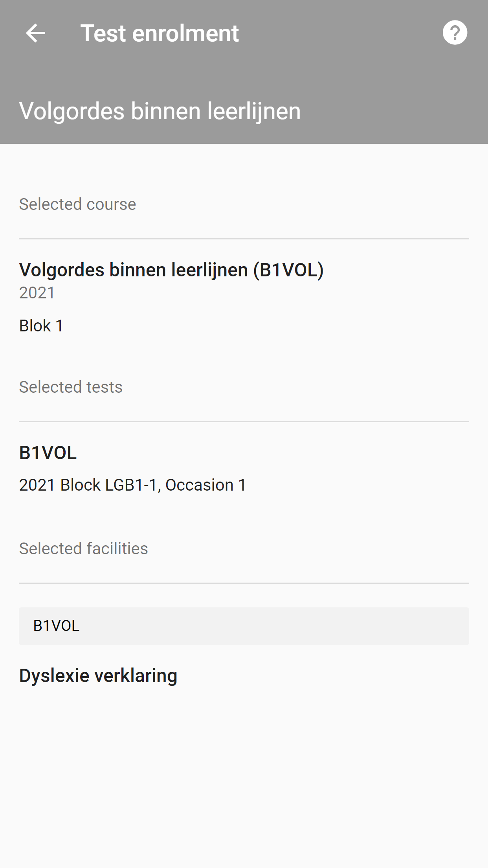Tap the divider below Selected tests
The width and height of the screenshot is (488, 868).
click(x=244, y=421)
